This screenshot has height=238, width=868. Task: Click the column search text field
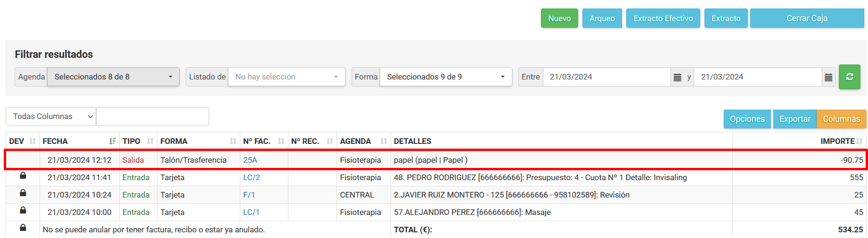[x=153, y=116]
